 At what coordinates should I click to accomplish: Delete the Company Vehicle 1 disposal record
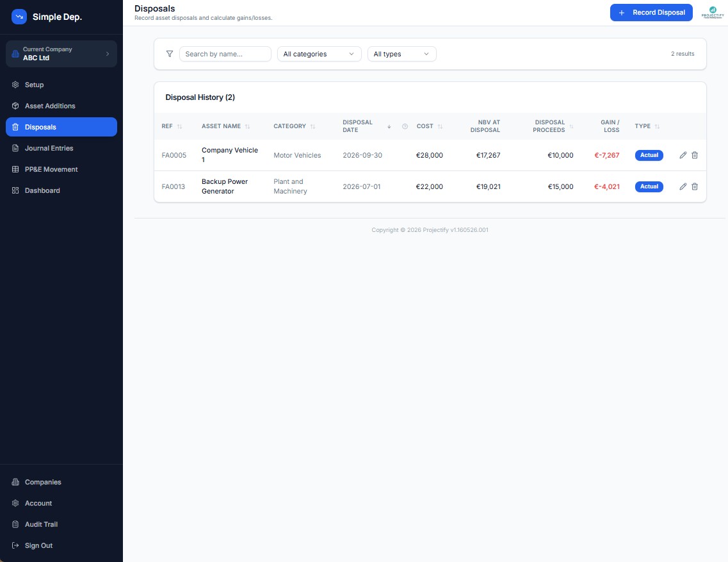point(695,155)
